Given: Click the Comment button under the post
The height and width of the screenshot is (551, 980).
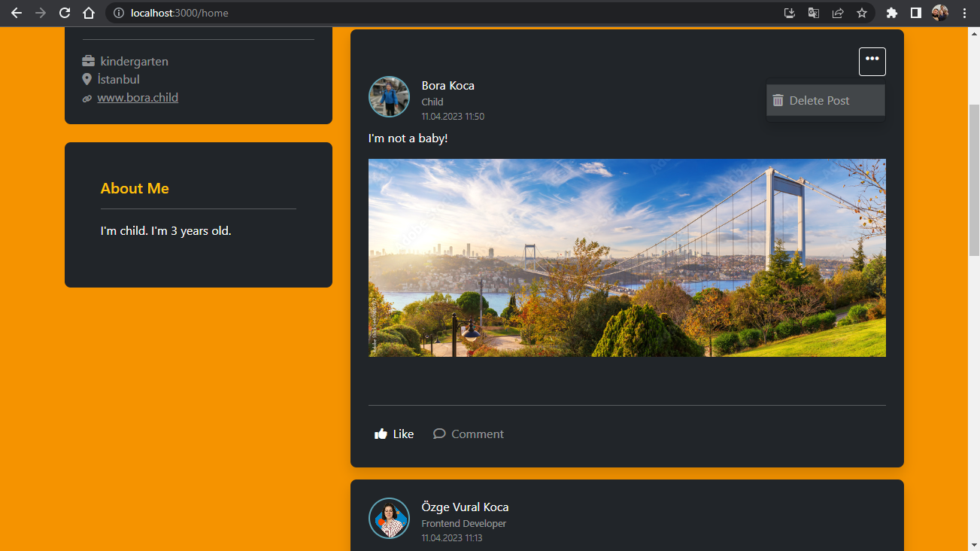Looking at the screenshot, I should point(468,434).
